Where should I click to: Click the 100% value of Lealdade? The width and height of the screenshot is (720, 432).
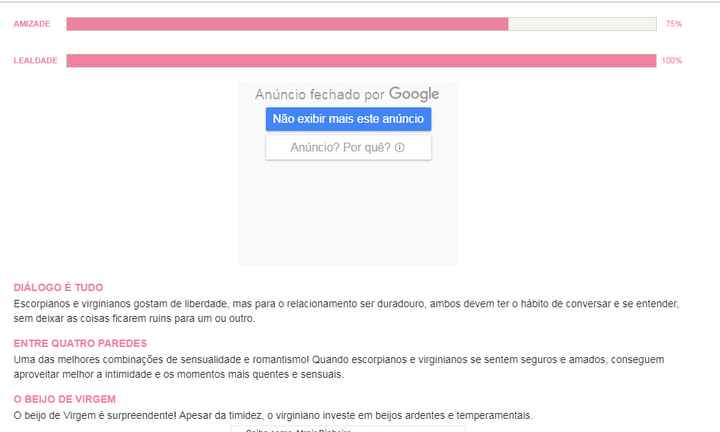(672, 61)
